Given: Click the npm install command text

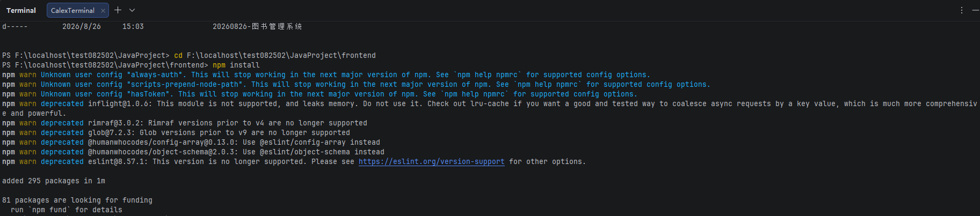Looking at the screenshot, I should pyautogui.click(x=236, y=65).
